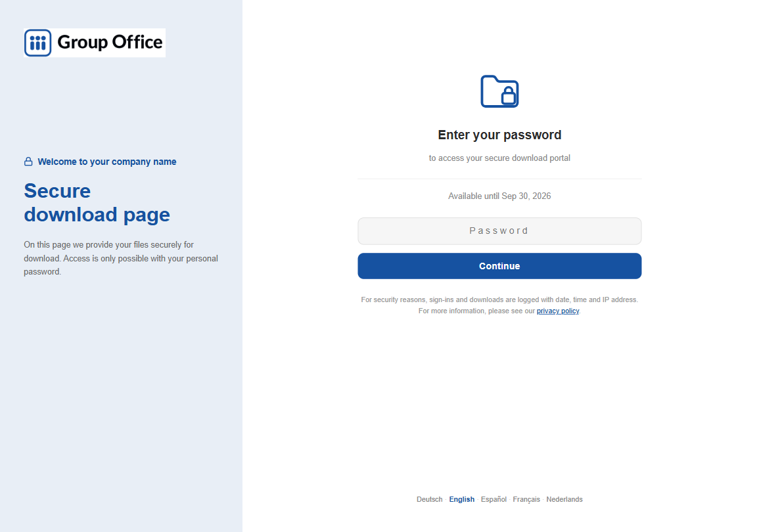Open the privacy policy link
The image size is (757, 532).
coord(558,311)
